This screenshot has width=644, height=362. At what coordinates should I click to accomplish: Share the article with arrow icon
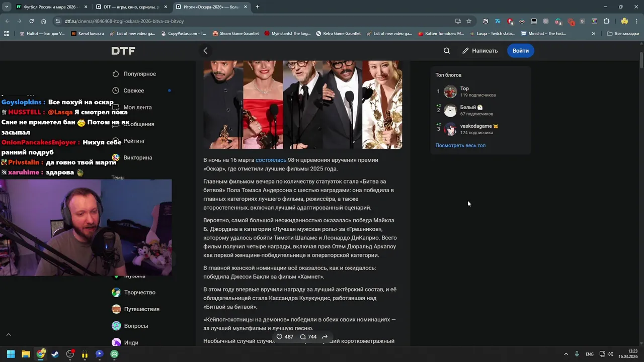pos(325,337)
